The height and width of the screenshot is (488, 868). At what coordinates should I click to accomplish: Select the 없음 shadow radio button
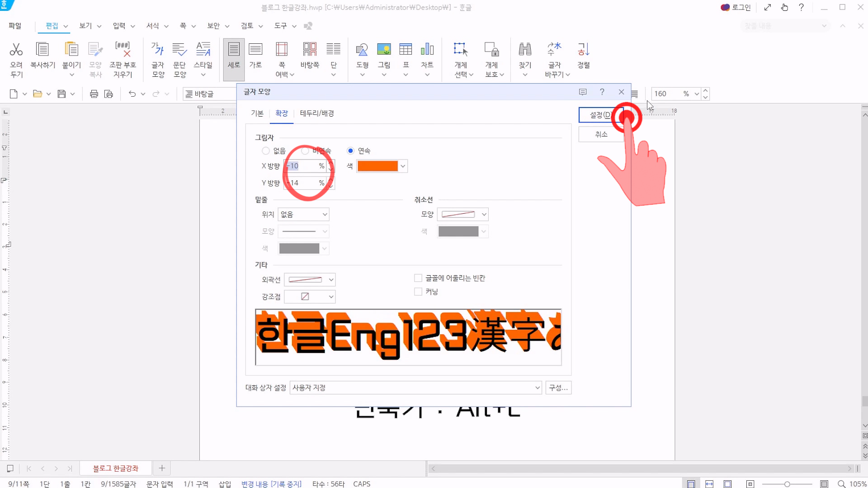pos(266,151)
